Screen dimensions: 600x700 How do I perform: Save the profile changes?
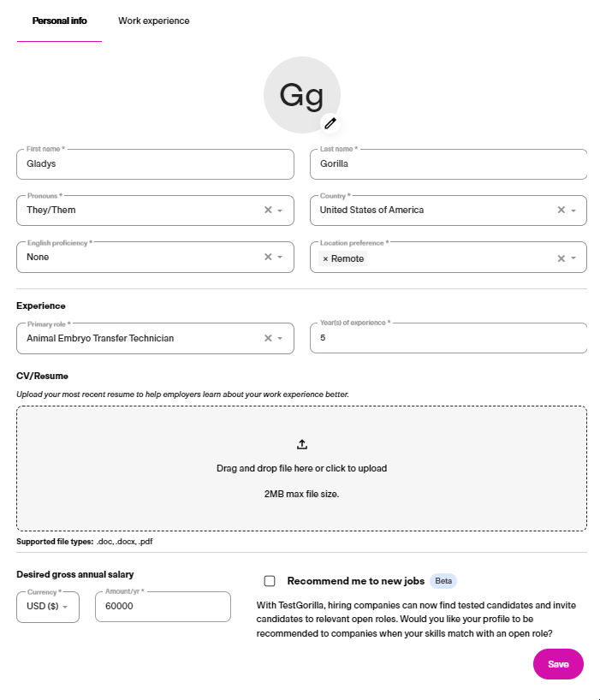(x=558, y=664)
